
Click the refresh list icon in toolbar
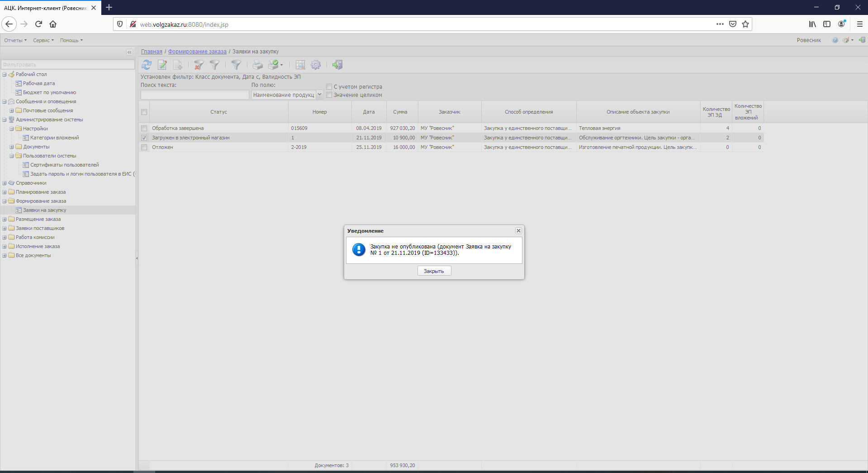[x=147, y=65]
